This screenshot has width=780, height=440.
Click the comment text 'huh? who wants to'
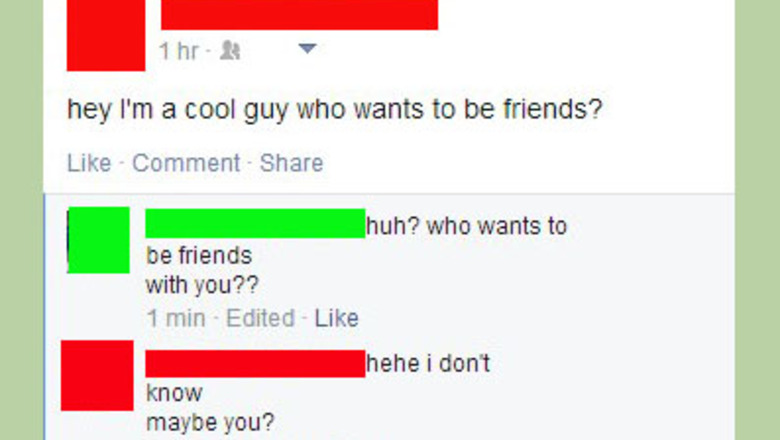(x=467, y=227)
